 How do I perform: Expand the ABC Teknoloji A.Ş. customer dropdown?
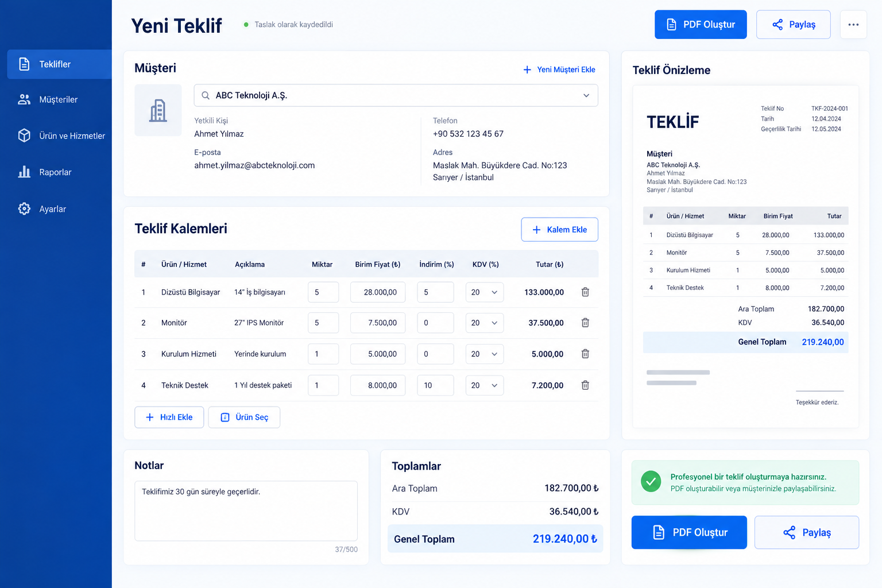pos(586,95)
